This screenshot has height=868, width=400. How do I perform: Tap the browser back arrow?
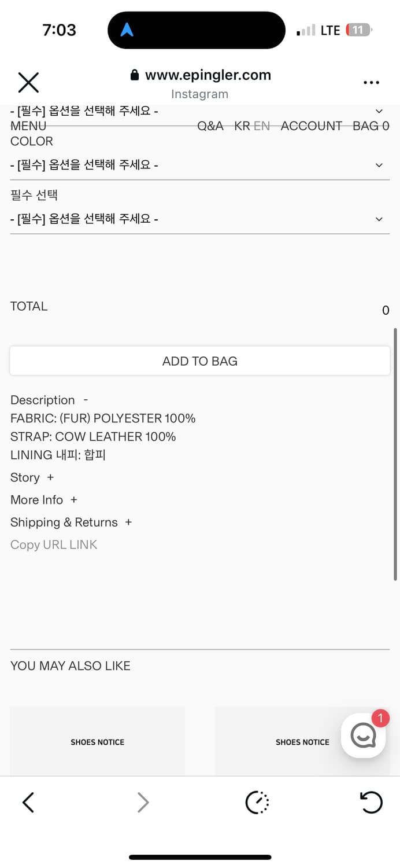pos(28,802)
